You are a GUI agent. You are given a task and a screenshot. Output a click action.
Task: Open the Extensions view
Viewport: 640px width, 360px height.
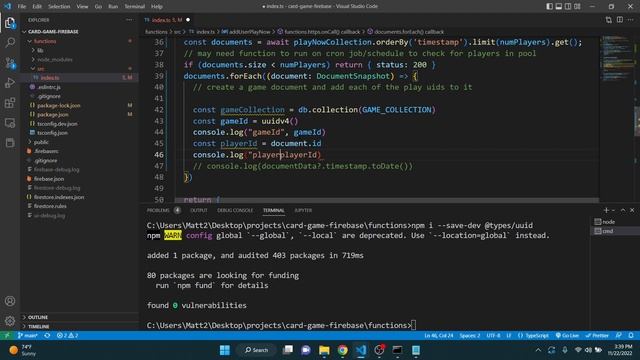click(10, 102)
